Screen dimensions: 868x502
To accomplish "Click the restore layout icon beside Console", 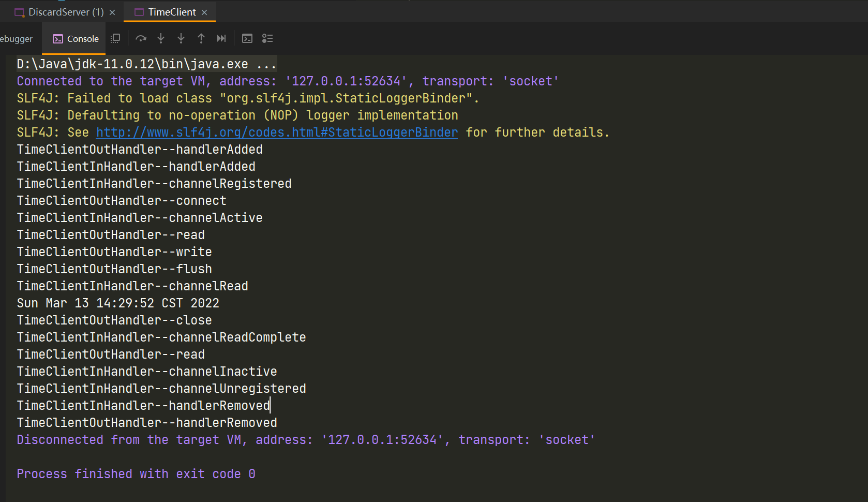I will coord(115,38).
